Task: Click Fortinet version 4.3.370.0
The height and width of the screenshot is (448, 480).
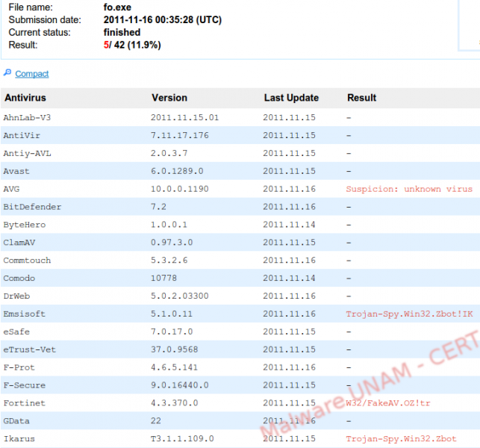Action: click(175, 403)
